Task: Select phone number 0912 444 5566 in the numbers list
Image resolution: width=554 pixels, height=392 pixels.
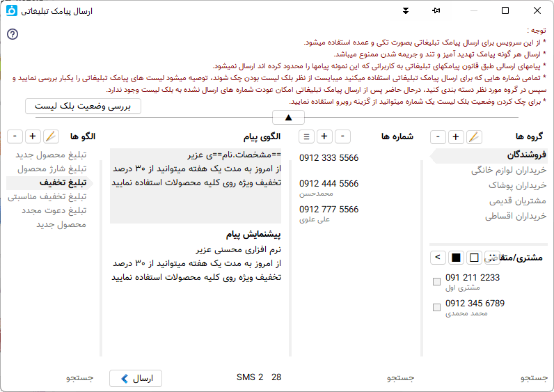Action: click(x=329, y=184)
